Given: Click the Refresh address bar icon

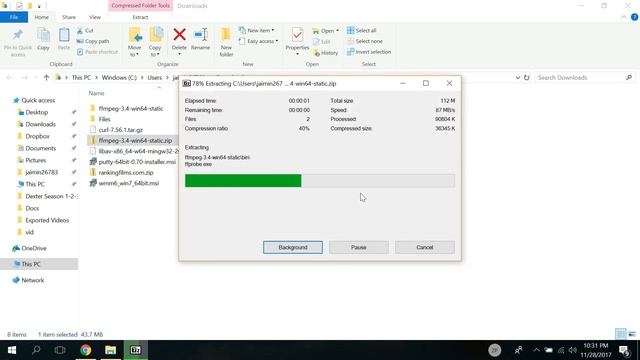Looking at the screenshot, I should click(527, 78).
